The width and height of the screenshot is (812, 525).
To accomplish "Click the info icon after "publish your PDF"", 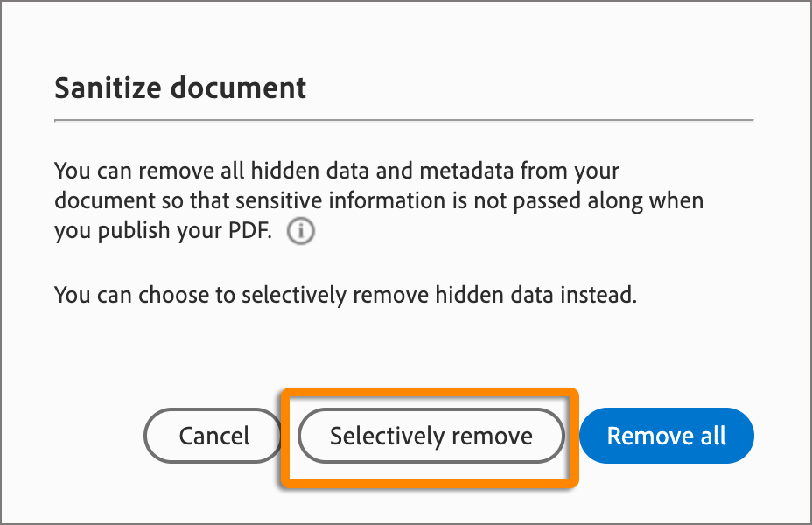I will [301, 232].
